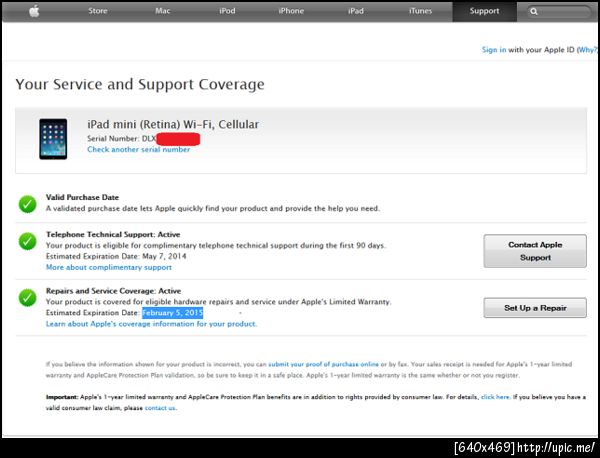
Task: Click the Apple logo in the navigation bar
Action: (34, 11)
